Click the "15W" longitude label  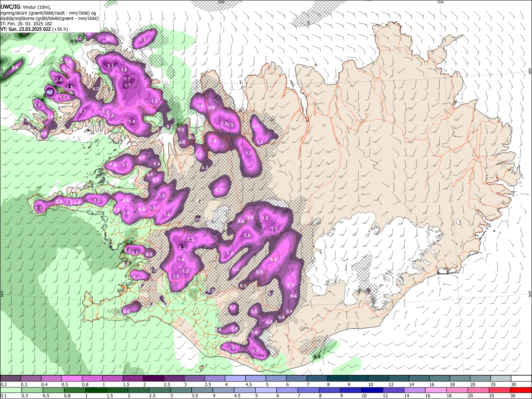pyautogui.click(x=440, y=2)
